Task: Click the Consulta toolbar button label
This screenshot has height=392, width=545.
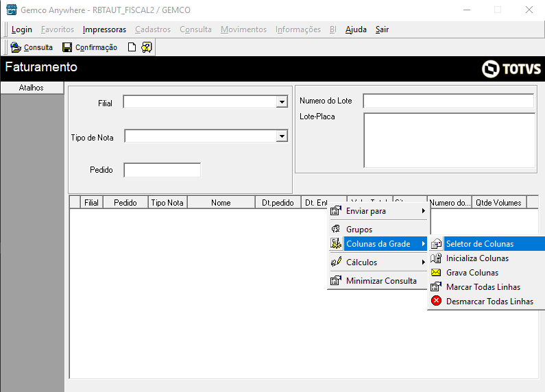Action: pyautogui.click(x=38, y=47)
